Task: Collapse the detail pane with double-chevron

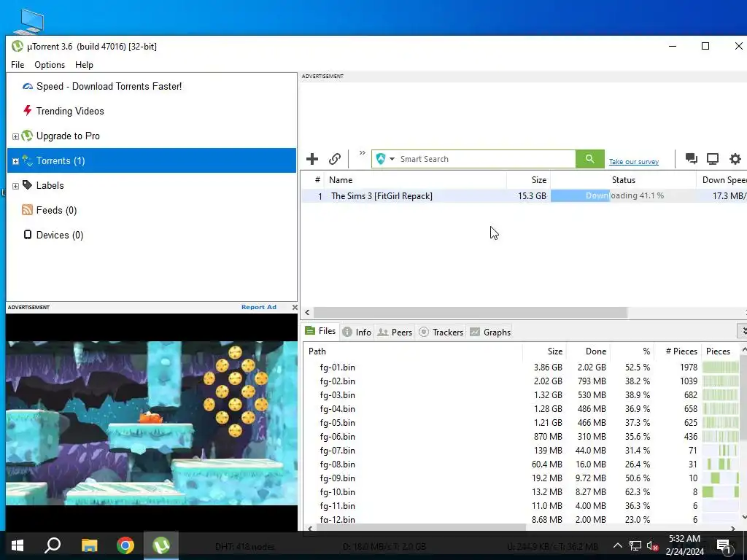Action: tap(743, 330)
